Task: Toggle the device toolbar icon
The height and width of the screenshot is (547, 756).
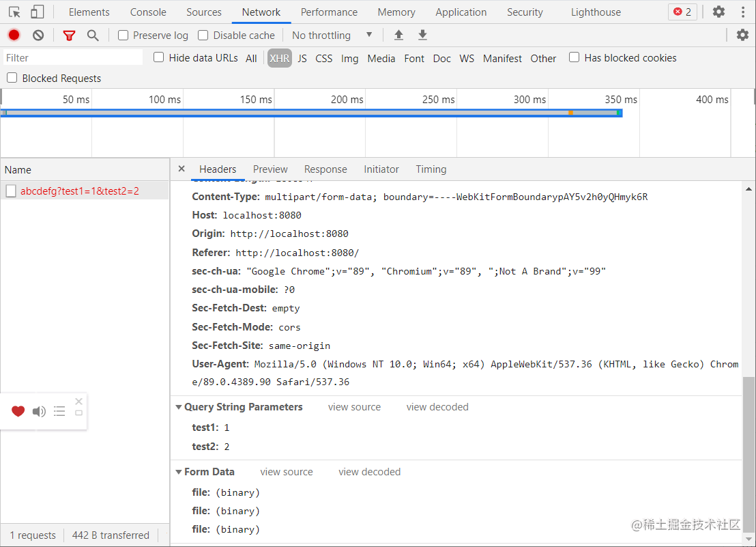Action: 37,12
